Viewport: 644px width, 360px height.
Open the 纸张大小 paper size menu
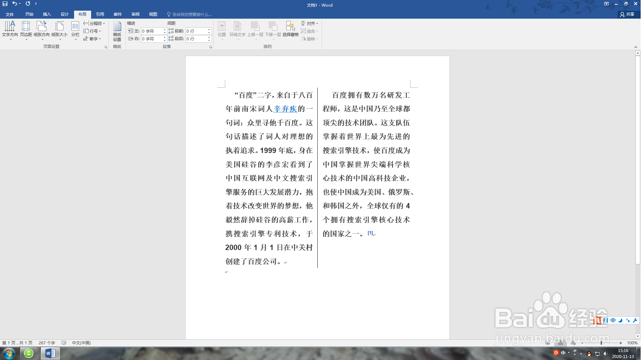point(59,31)
